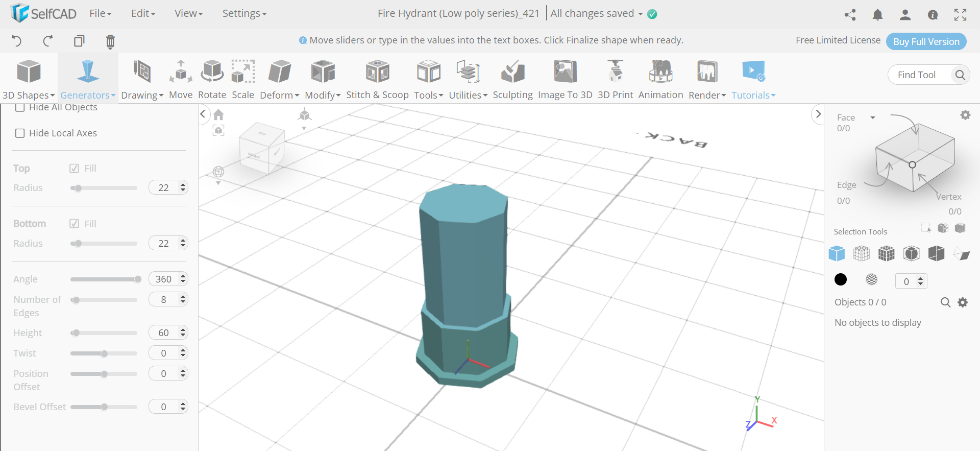The image size is (980, 451).
Task: Click the search icon in Find Tool
Action: (960, 75)
